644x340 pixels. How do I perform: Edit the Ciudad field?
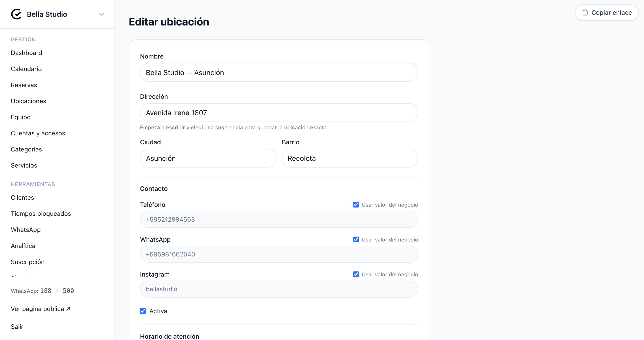click(x=208, y=158)
